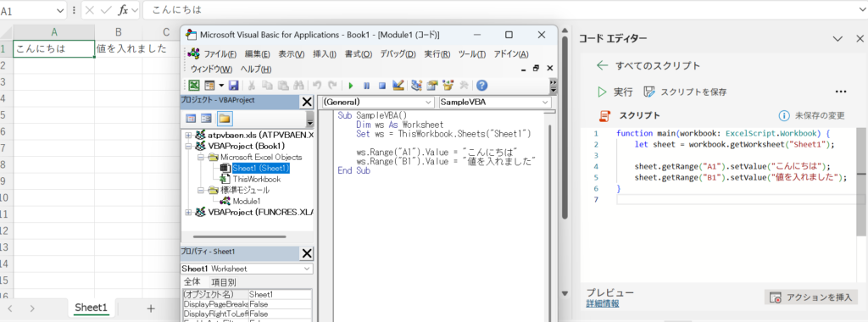This screenshot has height=322, width=868.
Task: Click 未保存の変更 info icon
Action: click(784, 115)
